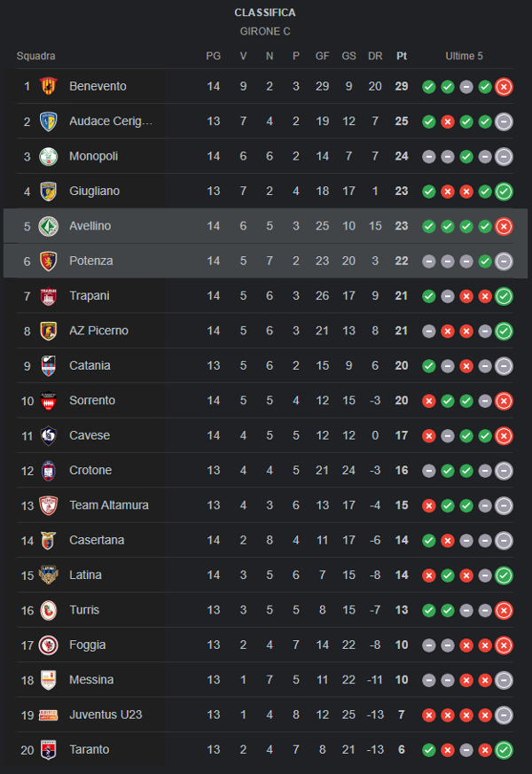Click the Foggia team crest icon
Image resolution: width=532 pixels, height=774 pixels.
(48, 645)
